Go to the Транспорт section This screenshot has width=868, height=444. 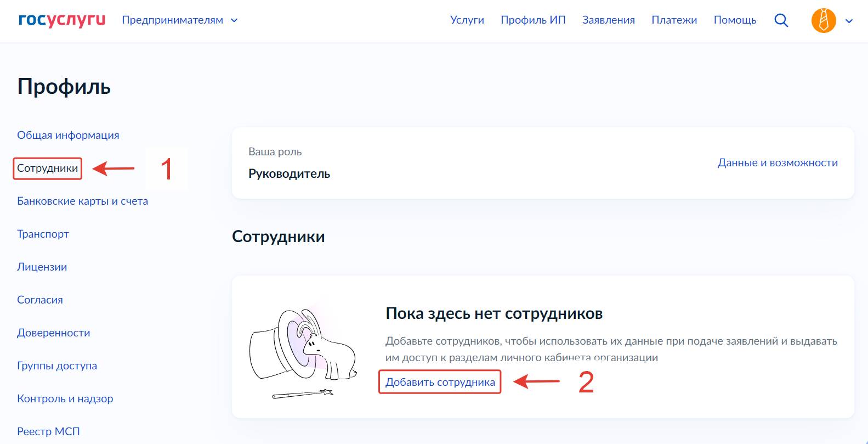click(x=43, y=234)
